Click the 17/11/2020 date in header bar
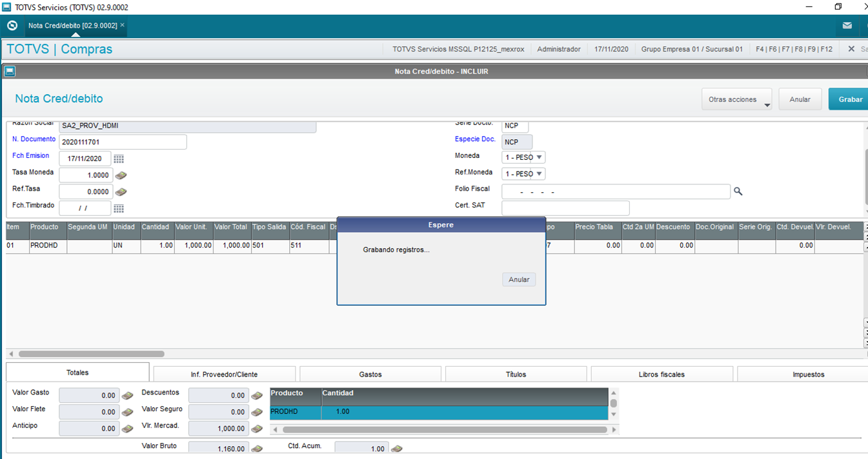 611,49
